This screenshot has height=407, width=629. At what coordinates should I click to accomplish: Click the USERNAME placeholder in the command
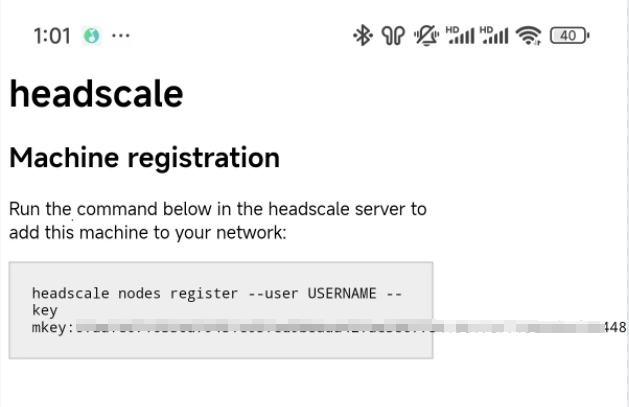342,294
